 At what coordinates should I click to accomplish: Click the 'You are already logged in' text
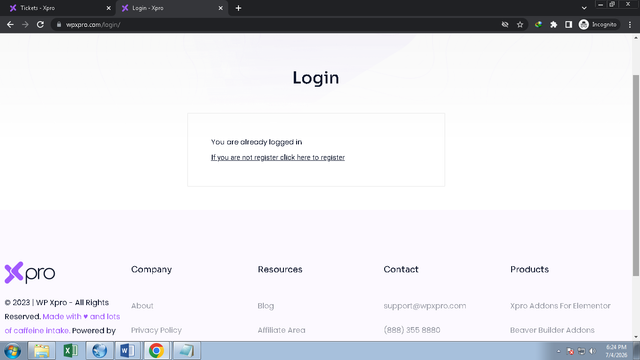256,142
